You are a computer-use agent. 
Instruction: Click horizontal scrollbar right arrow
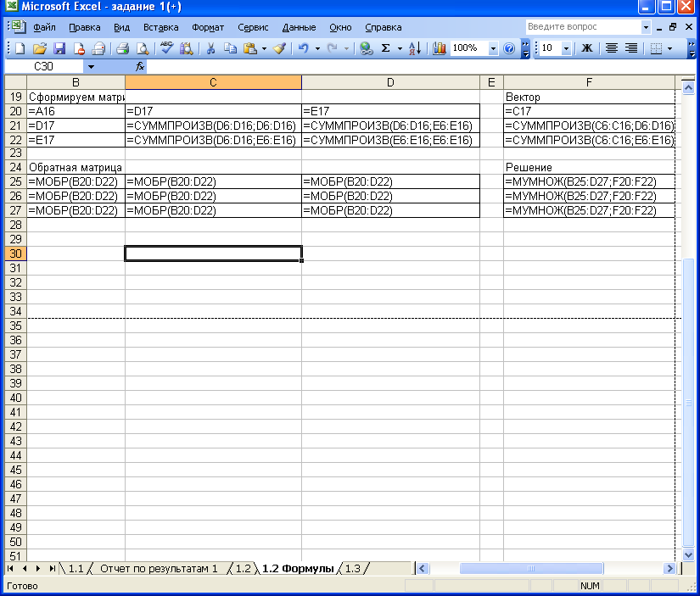coord(669,568)
